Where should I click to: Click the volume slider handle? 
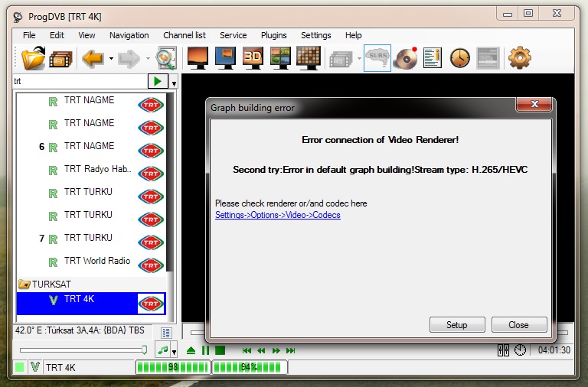[144, 350]
